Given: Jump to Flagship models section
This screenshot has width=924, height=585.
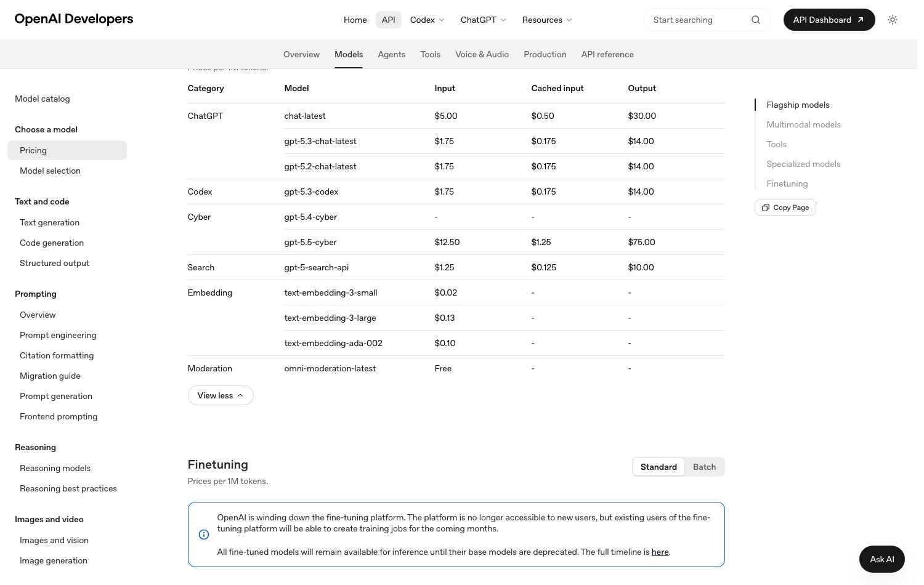Looking at the screenshot, I should 798,105.
